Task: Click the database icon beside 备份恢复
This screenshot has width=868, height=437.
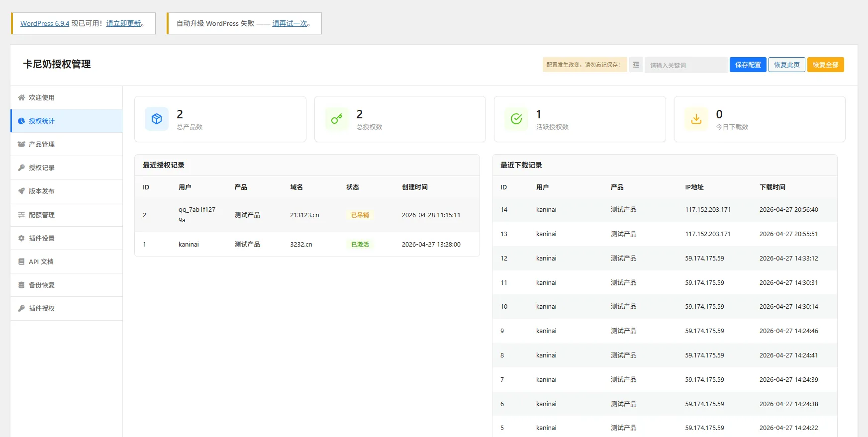Action: point(21,285)
